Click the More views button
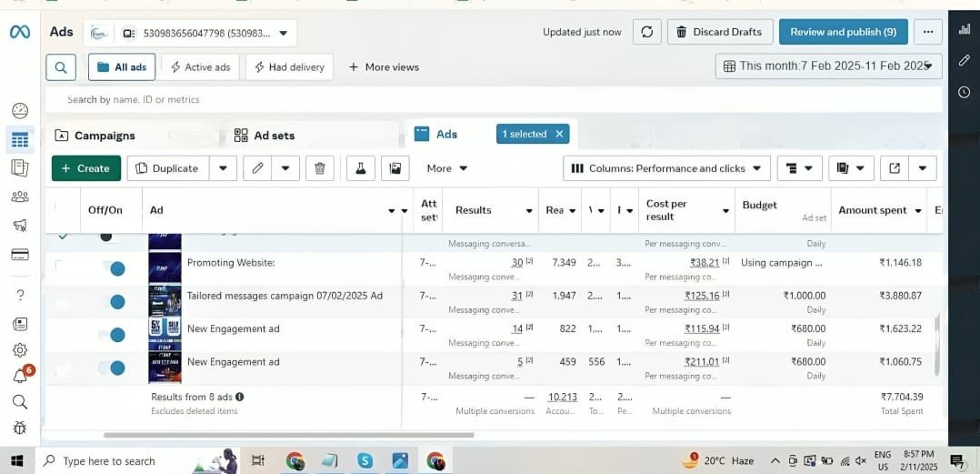The width and height of the screenshot is (980, 474). pyautogui.click(x=384, y=67)
